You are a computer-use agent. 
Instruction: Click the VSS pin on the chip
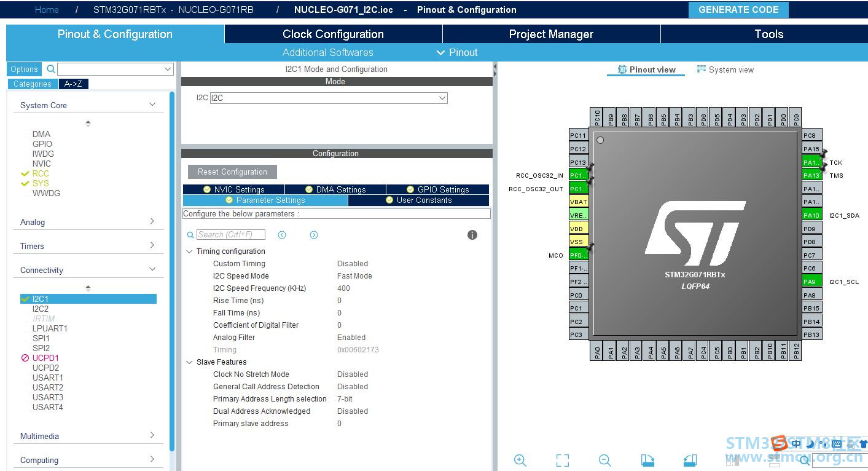point(579,242)
